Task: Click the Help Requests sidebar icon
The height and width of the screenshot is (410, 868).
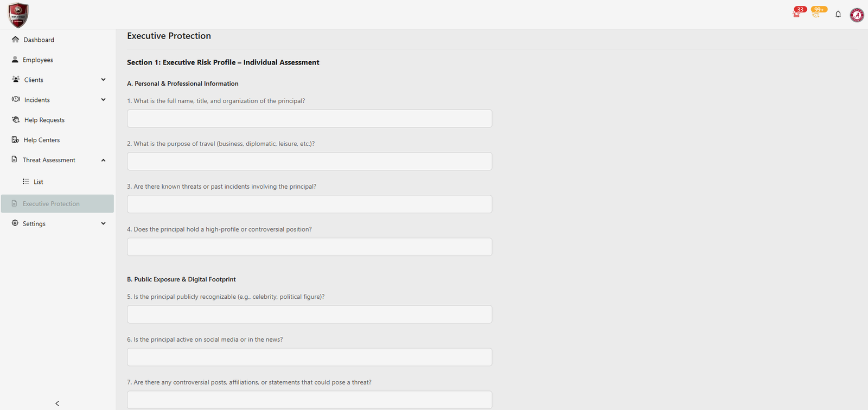Action: [16, 120]
